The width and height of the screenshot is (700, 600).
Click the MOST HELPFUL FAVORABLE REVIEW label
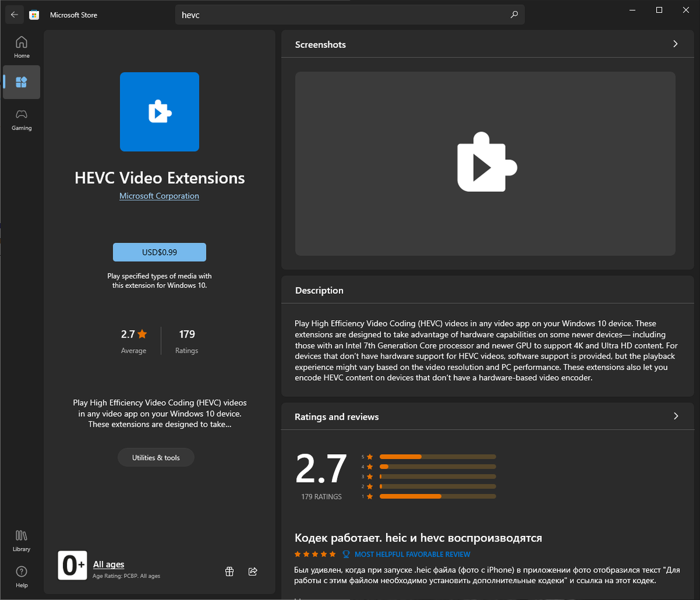click(412, 555)
